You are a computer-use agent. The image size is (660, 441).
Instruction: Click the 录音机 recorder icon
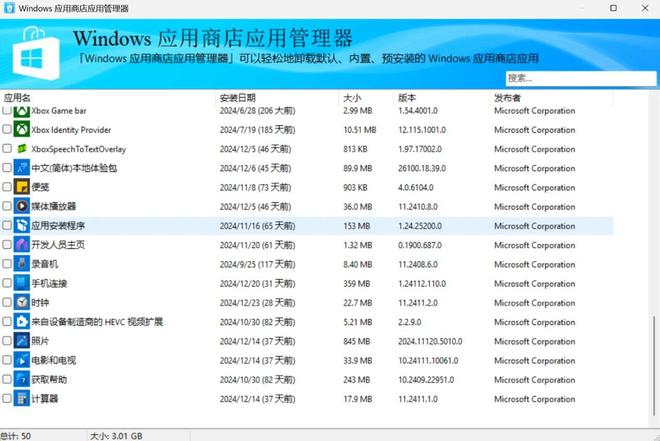click(x=21, y=264)
